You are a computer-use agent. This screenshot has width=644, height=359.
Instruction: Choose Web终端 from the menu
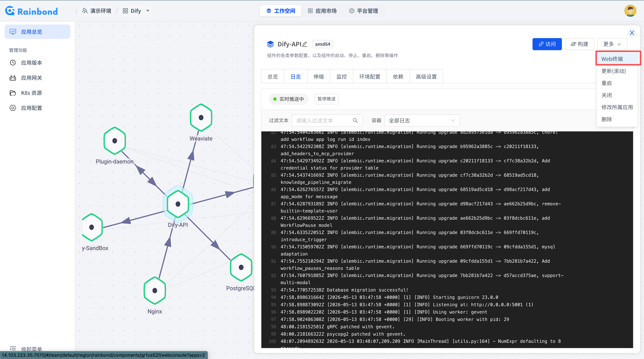pos(617,59)
